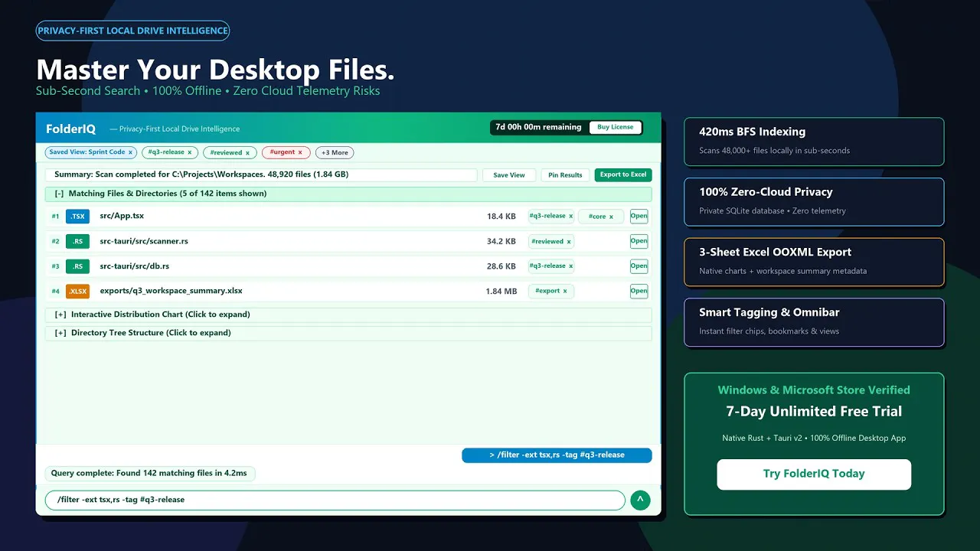Click the Try FolderIQ Today button
This screenshot has width=980, height=551.
click(x=814, y=474)
